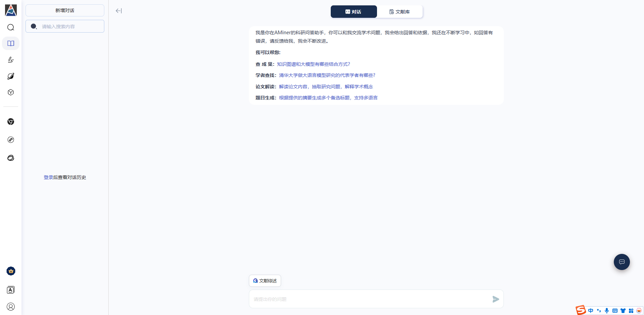The width and height of the screenshot is (644, 315).
Task: Select the 对话 tab
Action: point(354,12)
